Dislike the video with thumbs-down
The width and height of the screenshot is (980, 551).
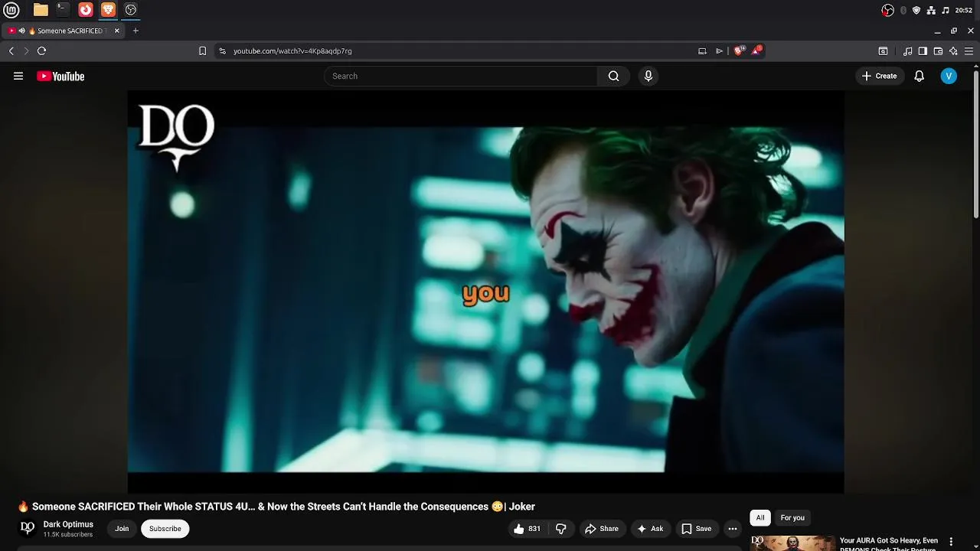pos(561,529)
